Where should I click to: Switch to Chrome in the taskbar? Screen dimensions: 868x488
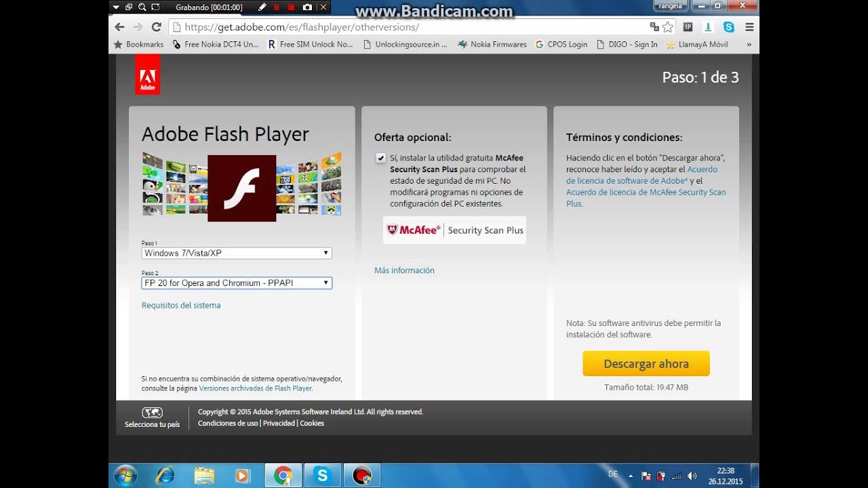[283, 476]
